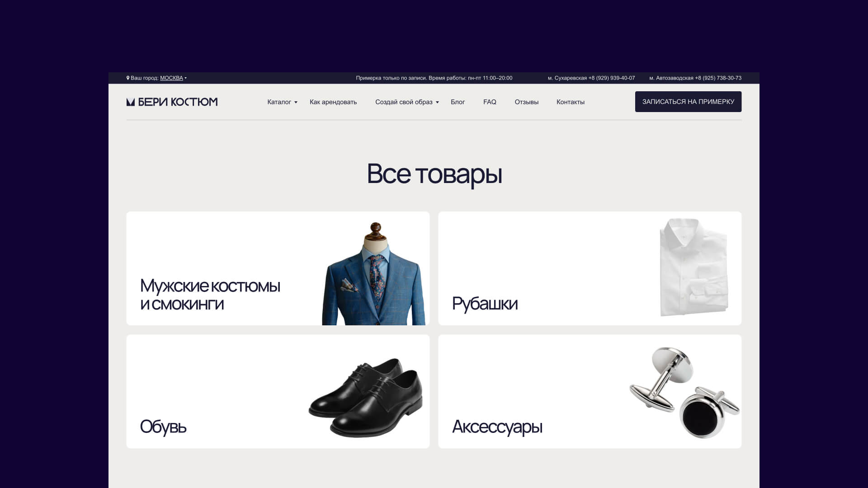This screenshot has height=488, width=868.
Task: Call the Сухаревская phone number link
Action: (x=612, y=78)
